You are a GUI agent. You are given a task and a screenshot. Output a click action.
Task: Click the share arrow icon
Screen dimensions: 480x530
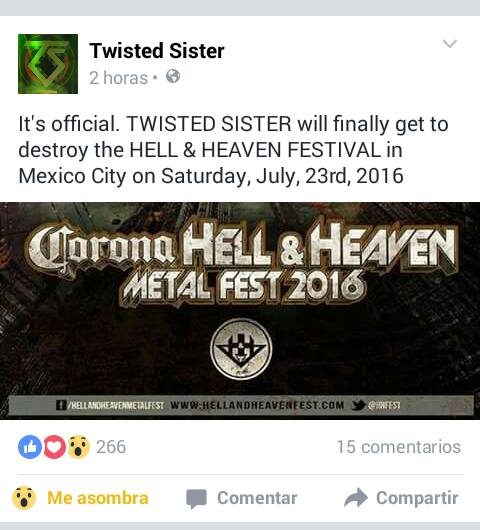tap(356, 498)
